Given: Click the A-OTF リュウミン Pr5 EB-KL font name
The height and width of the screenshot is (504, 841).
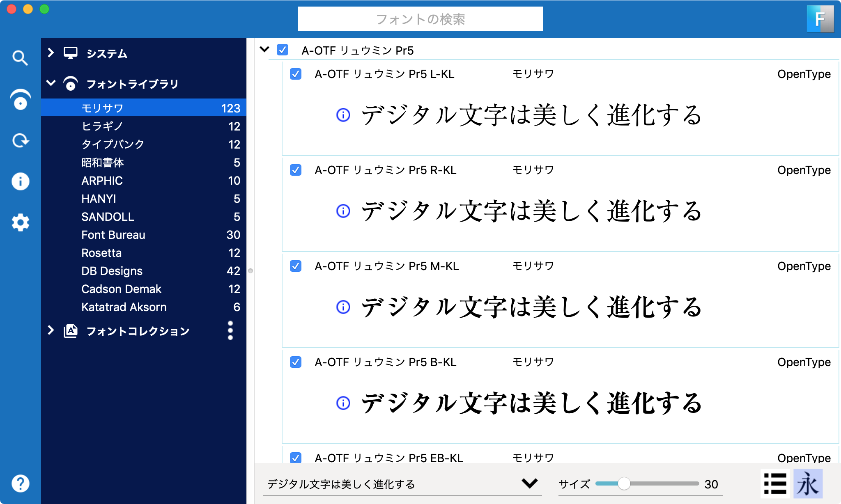Looking at the screenshot, I should [389, 458].
